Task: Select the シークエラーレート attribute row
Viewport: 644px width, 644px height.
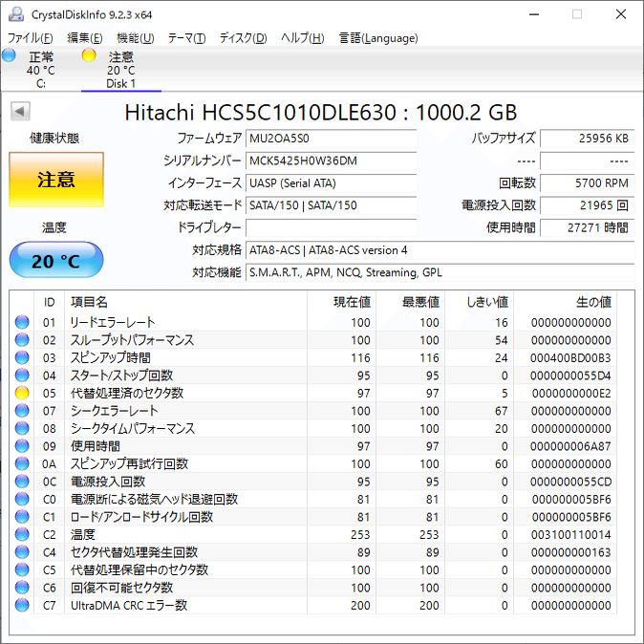Action: click(313, 411)
